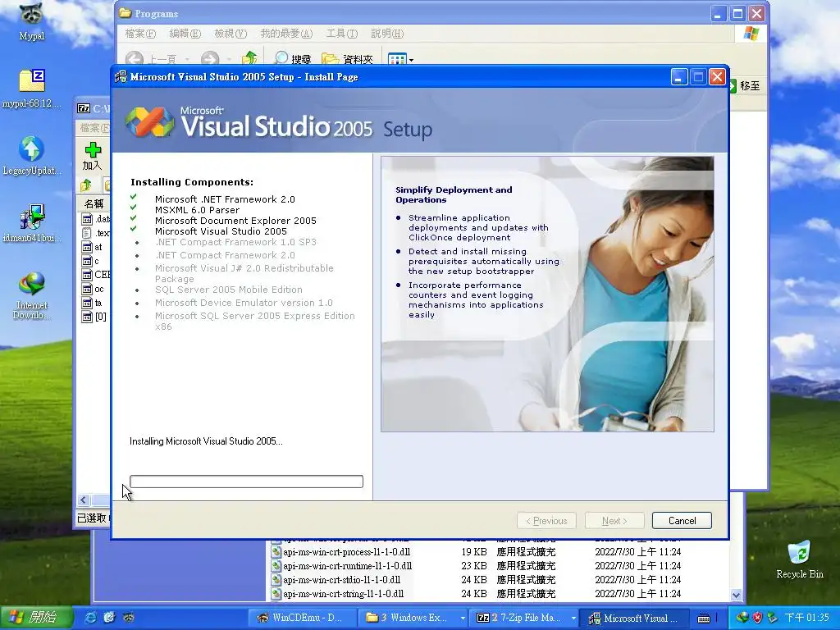
Task: Click the first system tray network icon
Action: [x=742, y=618]
